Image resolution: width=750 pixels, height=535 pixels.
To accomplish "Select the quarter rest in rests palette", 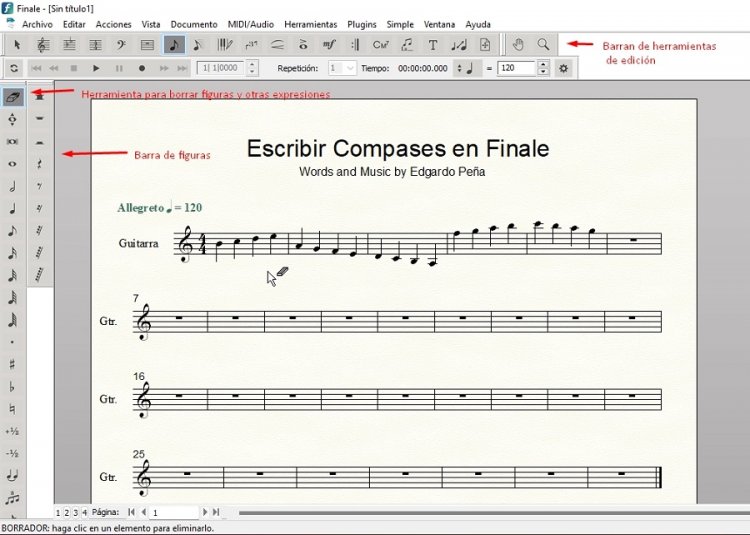I will 40,164.
